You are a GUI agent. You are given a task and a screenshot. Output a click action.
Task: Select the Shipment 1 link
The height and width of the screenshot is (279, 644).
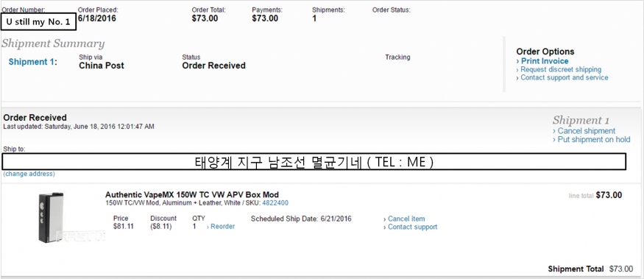click(x=32, y=62)
